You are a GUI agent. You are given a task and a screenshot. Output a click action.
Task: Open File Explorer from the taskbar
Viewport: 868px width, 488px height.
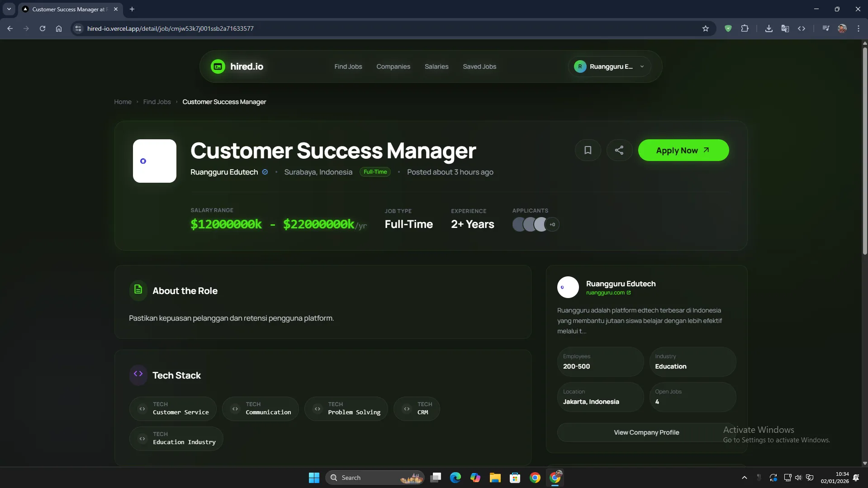[x=495, y=478]
